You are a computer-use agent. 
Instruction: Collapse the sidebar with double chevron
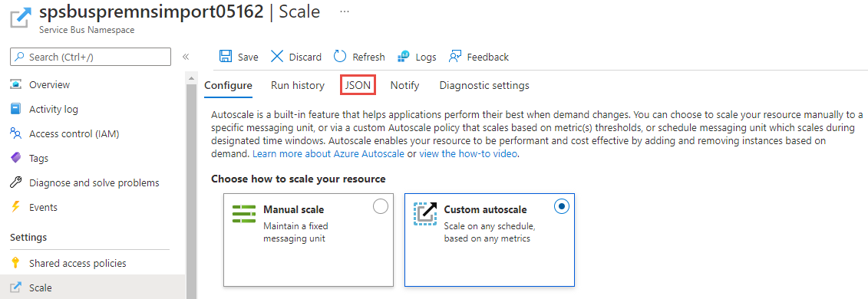[186, 57]
